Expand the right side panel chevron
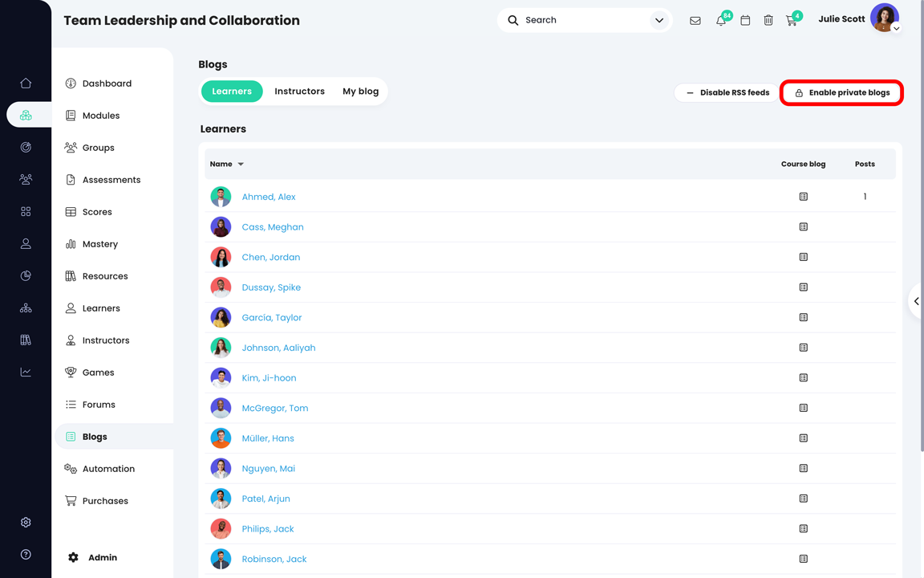The image size is (924, 578). pos(916,301)
